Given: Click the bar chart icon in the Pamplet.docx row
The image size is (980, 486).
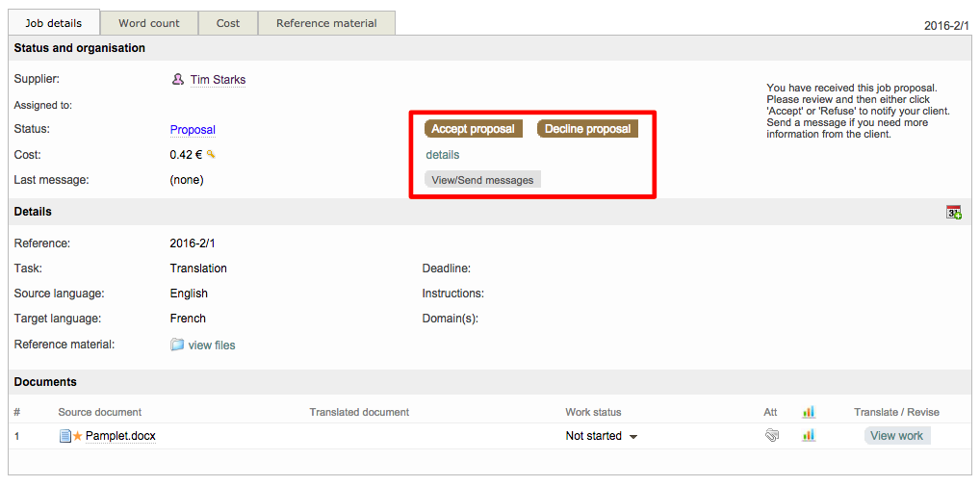Looking at the screenshot, I should [x=809, y=436].
